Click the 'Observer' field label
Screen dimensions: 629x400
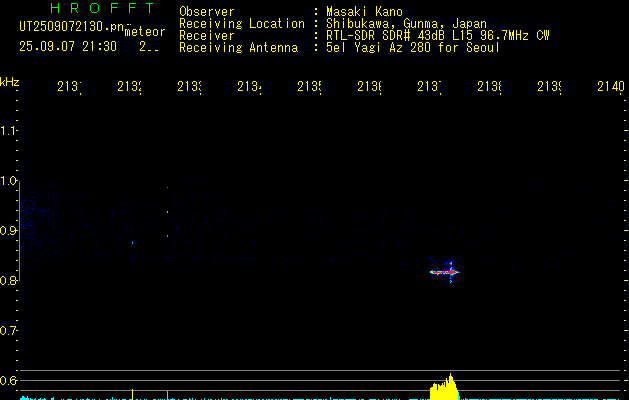207,12
